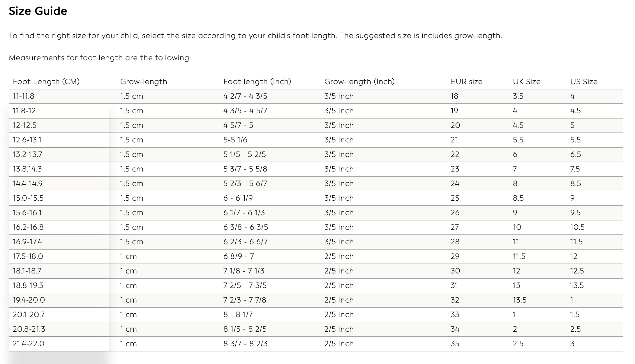Select the US Size column header
This screenshot has height=364, width=635.
point(583,82)
